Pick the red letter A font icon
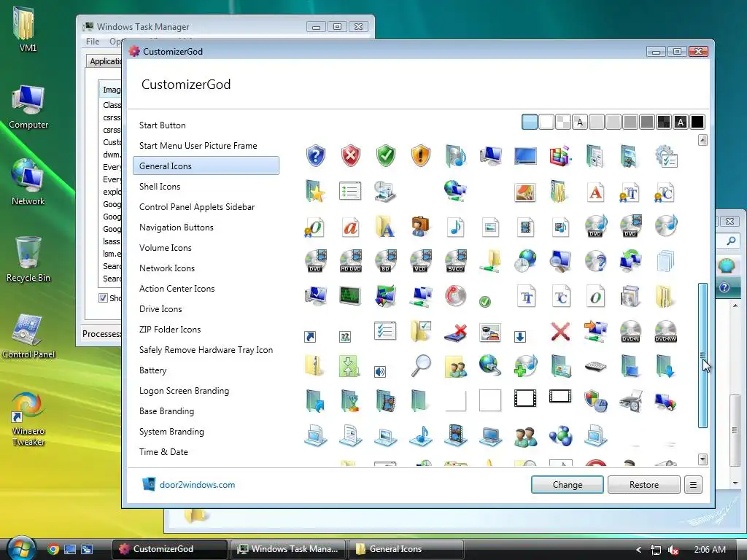747x560 pixels. pos(595,192)
